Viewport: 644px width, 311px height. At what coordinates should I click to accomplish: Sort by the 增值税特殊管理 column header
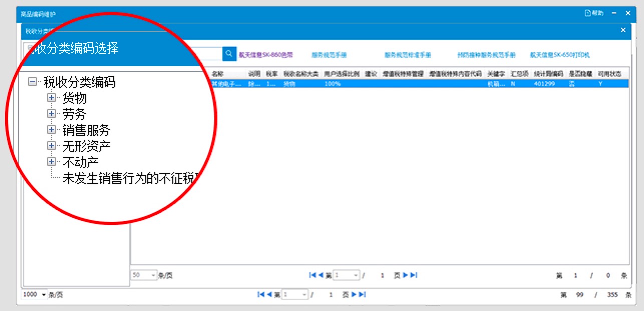click(x=403, y=73)
